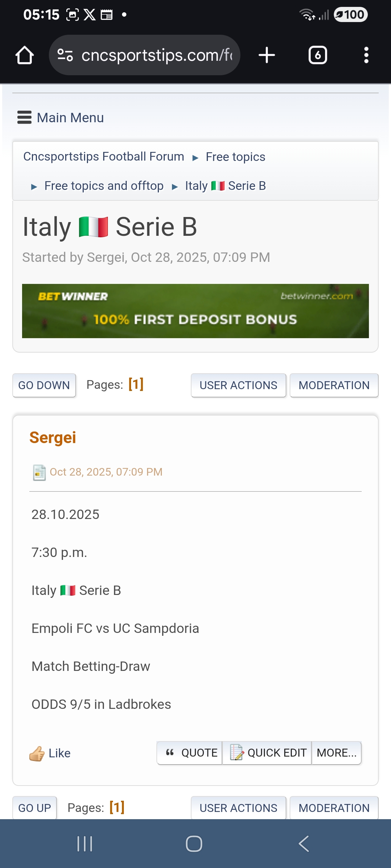Tap the site info icon in address bar
This screenshot has height=868, width=391.
(65, 55)
